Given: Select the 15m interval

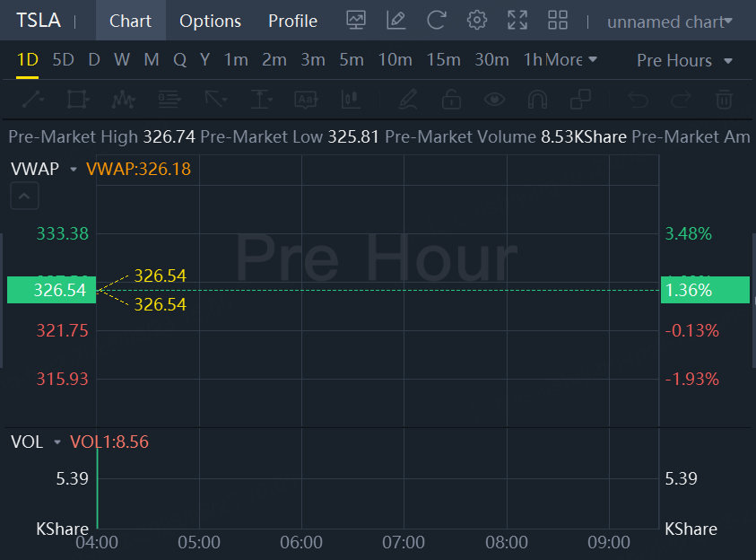Looking at the screenshot, I should click(443, 60).
